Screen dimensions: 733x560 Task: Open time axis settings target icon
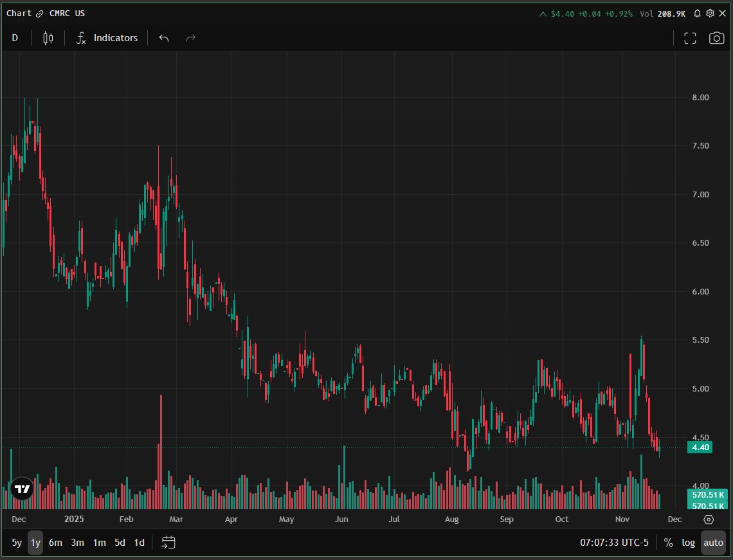pyautogui.click(x=709, y=519)
